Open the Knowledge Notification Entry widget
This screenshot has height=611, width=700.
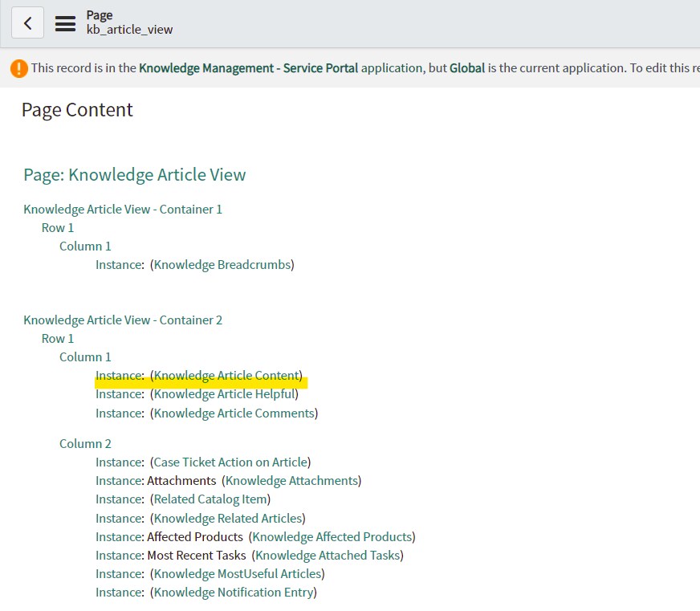233,593
